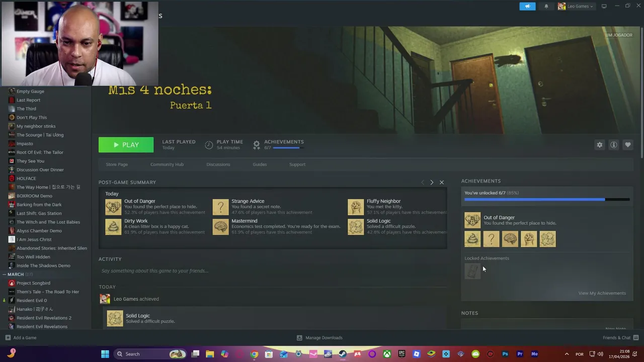Click Solid Logic puzzle icon in summary
Image resolution: width=644 pixels, height=362 pixels.
(356, 227)
